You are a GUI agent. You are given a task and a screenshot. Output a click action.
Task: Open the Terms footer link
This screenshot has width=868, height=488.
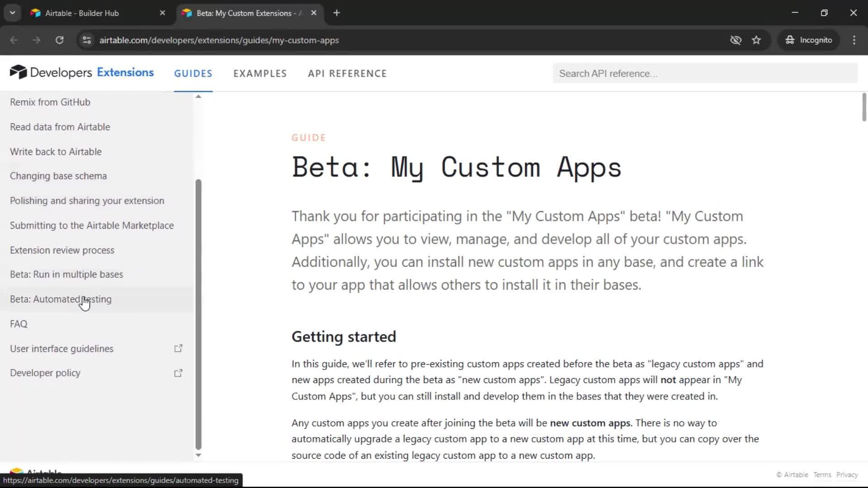click(x=822, y=475)
